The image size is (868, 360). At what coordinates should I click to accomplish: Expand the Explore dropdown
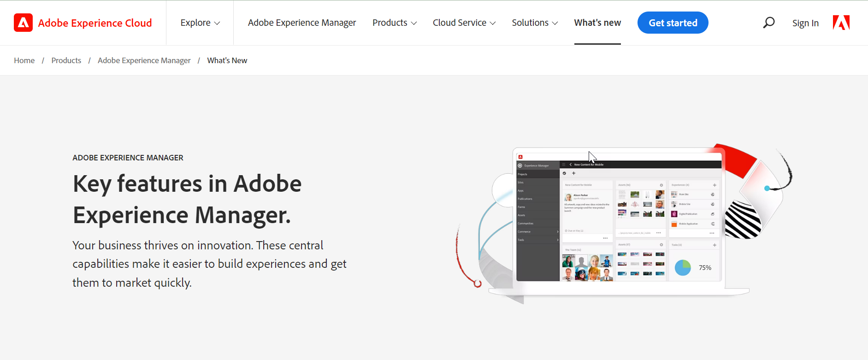pyautogui.click(x=200, y=23)
